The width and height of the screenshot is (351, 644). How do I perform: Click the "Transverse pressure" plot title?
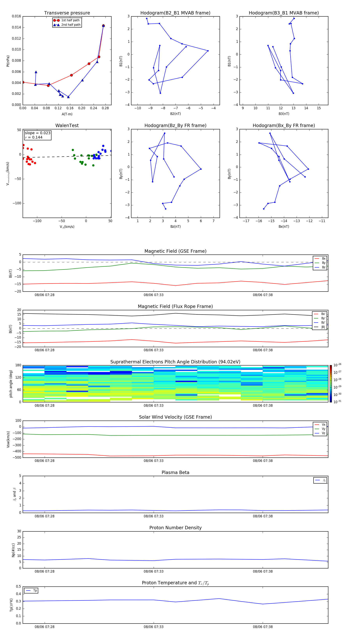pos(67,13)
